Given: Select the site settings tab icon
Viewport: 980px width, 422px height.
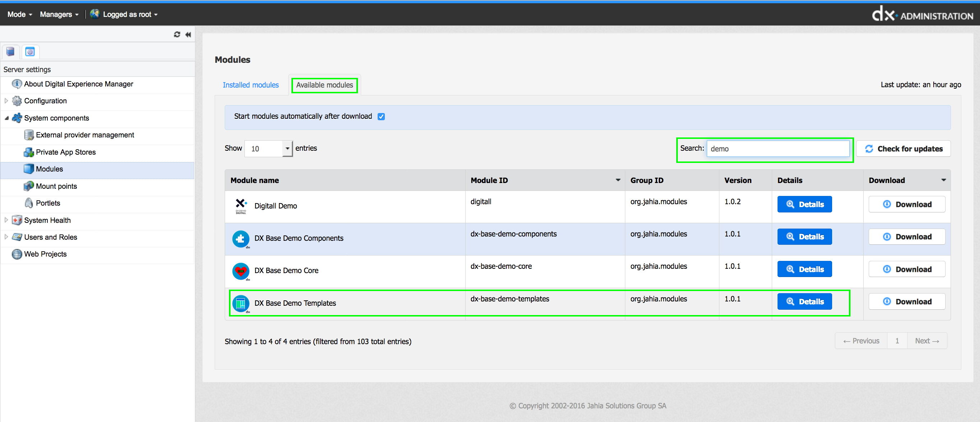Looking at the screenshot, I should pos(30,51).
